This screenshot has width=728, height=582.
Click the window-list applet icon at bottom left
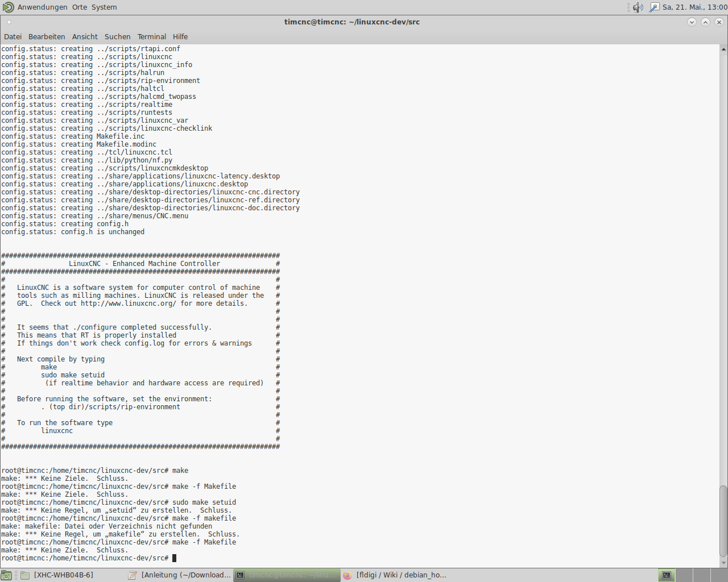tap(6, 575)
